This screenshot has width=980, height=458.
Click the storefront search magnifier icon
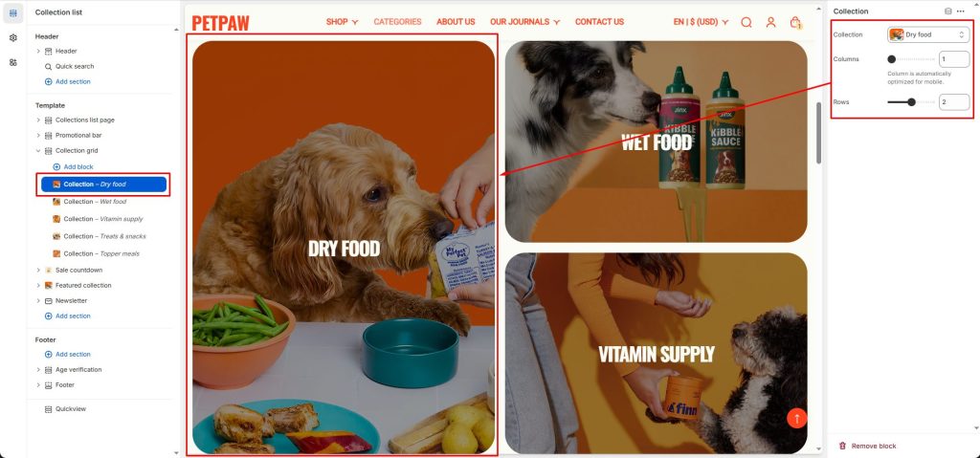pos(746,22)
